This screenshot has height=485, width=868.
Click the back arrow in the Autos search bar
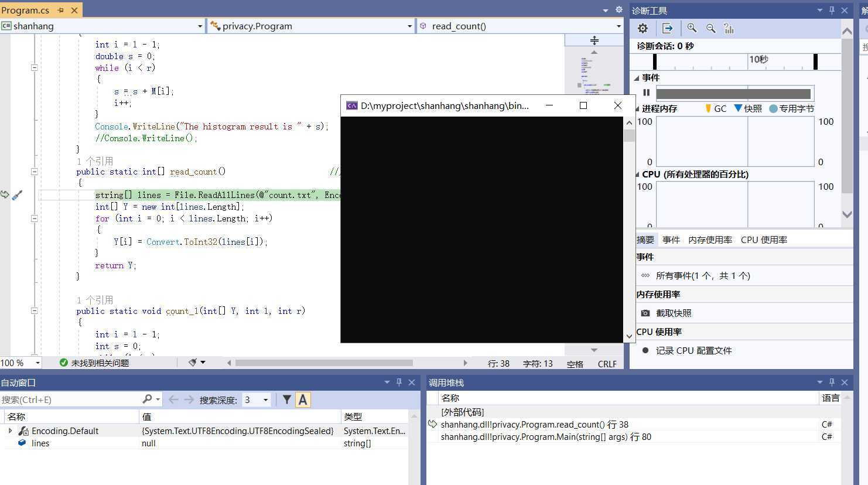[173, 399]
